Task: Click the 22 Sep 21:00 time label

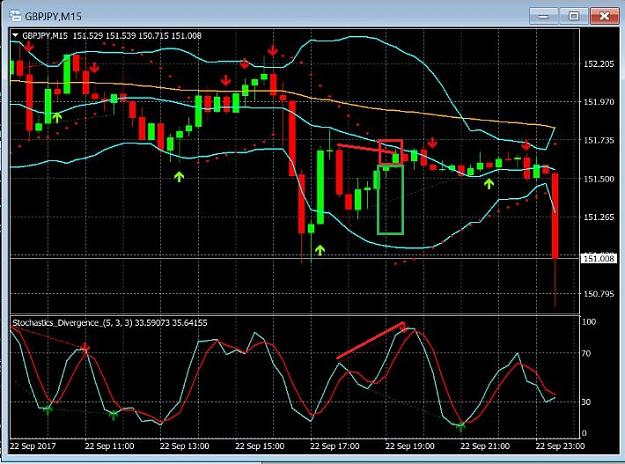Action: 485,446
